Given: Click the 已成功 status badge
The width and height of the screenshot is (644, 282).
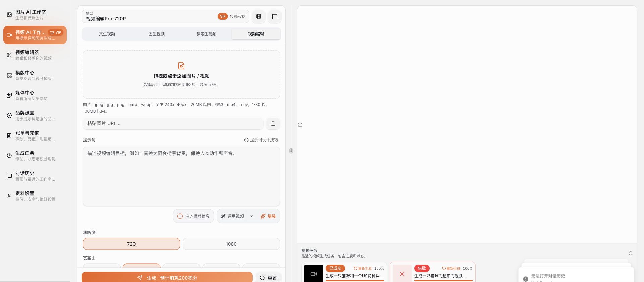Looking at the screenshot, I should (x=335, y=268).
